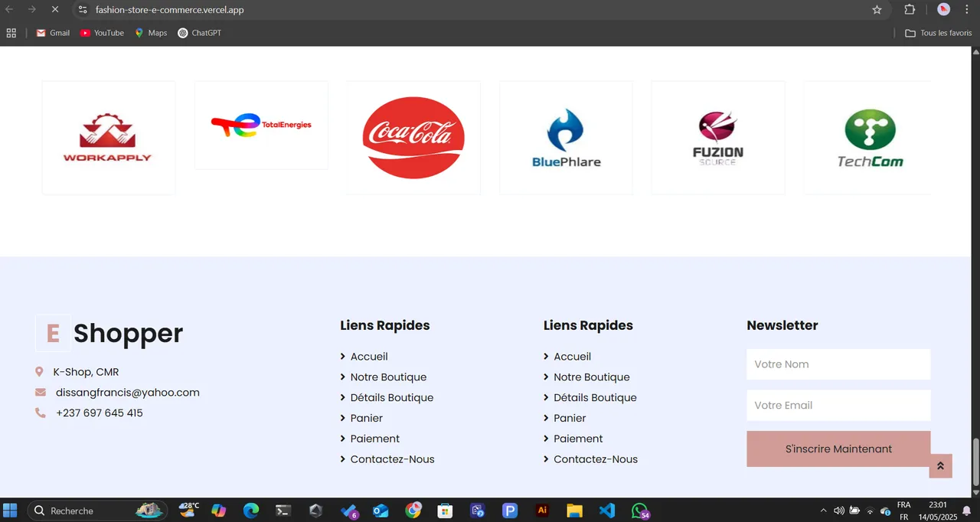Open the Terminal from the taskbar
Image resolution: width=980 pixels, height=522 pixels.
[283, 511]
